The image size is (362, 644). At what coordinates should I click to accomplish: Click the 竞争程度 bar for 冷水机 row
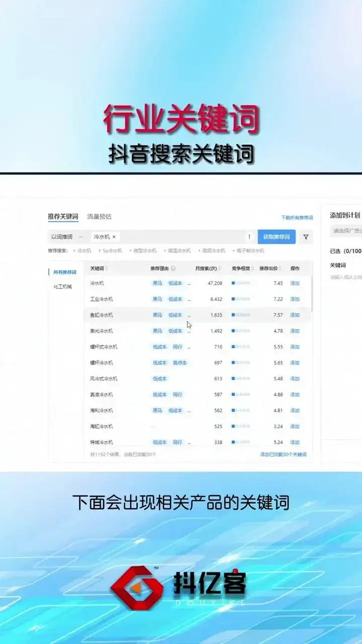point(240,283)
